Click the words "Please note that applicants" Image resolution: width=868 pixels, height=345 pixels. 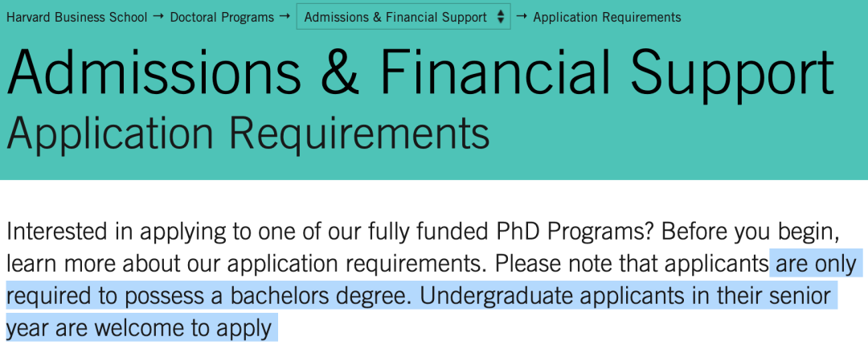point(633,263)
